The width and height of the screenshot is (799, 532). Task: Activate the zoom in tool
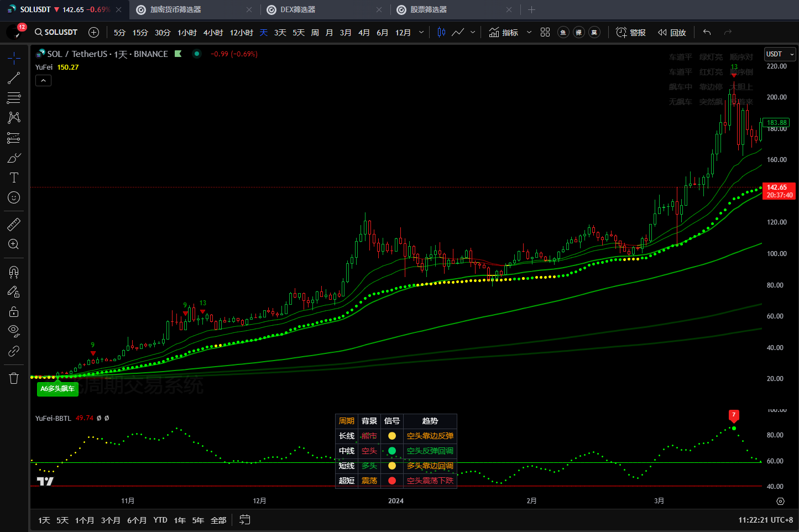pyautogui.click(x=14, y=244)
